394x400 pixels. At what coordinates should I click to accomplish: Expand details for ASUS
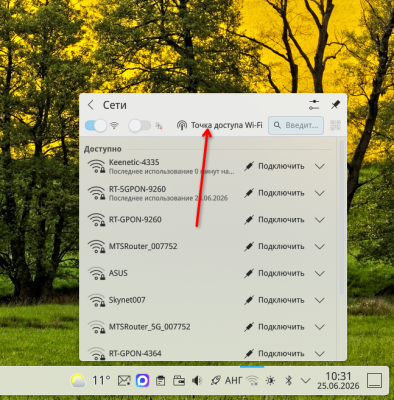click(x=320, y=273)
